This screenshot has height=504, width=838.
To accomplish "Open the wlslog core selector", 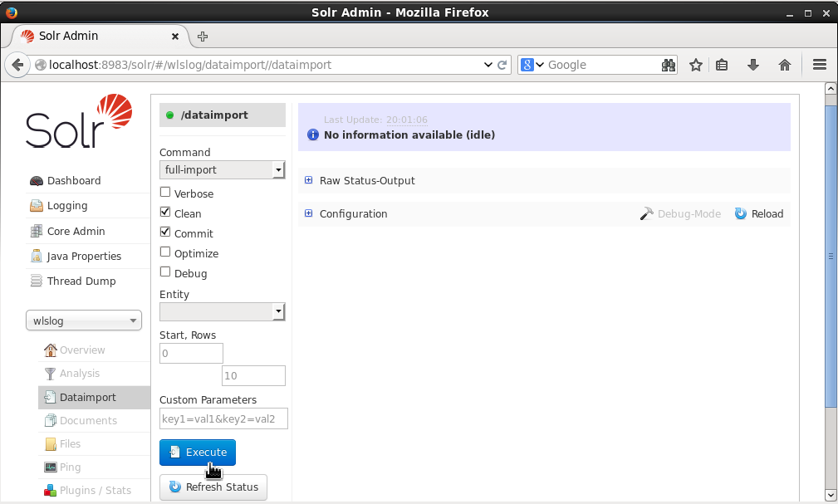I will coord(84,321).
